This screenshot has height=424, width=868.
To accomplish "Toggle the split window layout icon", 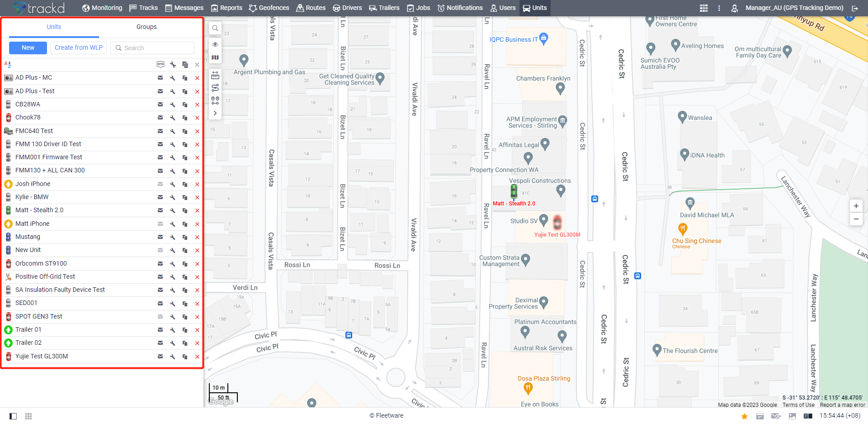I will tap(808, 416).
